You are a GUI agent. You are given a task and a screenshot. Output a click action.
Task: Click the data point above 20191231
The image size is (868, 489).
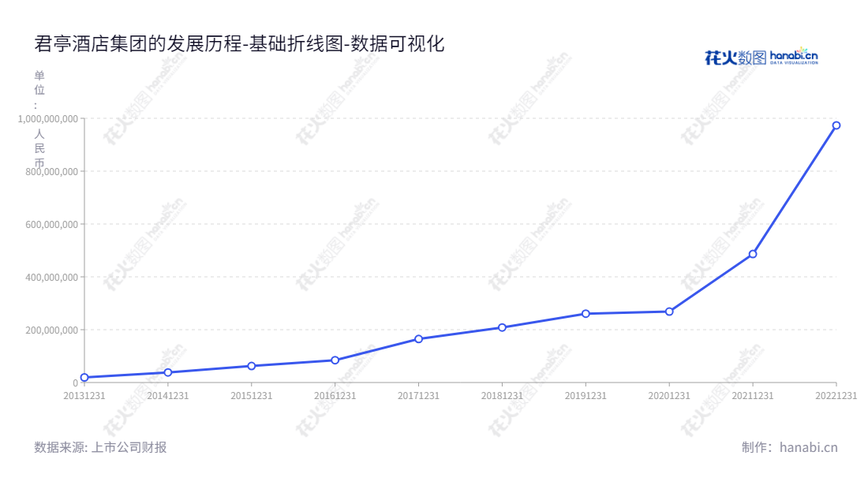pyautogui.click(x=585, y=314)
